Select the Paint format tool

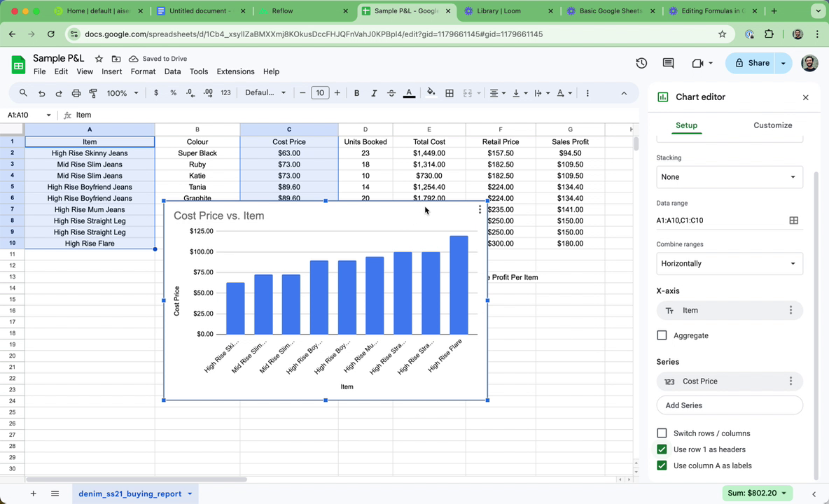[93, 93]
